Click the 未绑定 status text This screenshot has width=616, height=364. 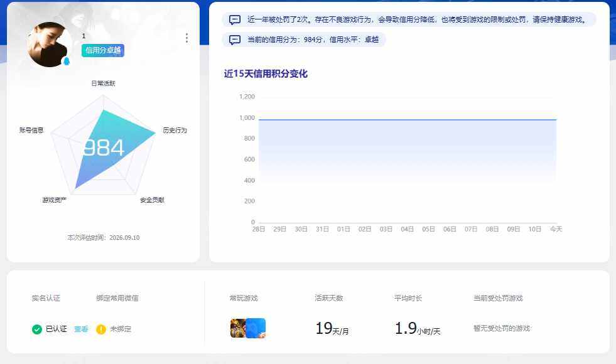point(121,329)
